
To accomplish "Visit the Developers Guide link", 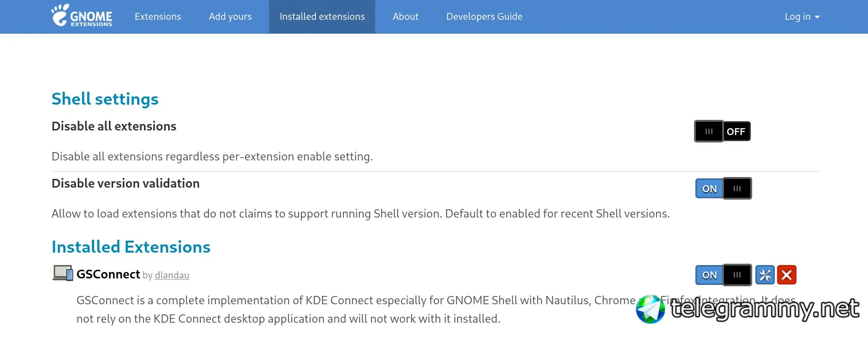I will [x=484, y=17].
